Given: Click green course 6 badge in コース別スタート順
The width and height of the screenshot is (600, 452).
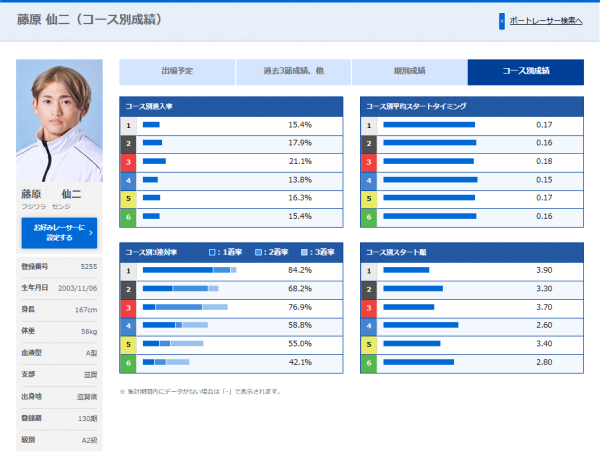Looking at the screenshot, I should tap(369, 363).
